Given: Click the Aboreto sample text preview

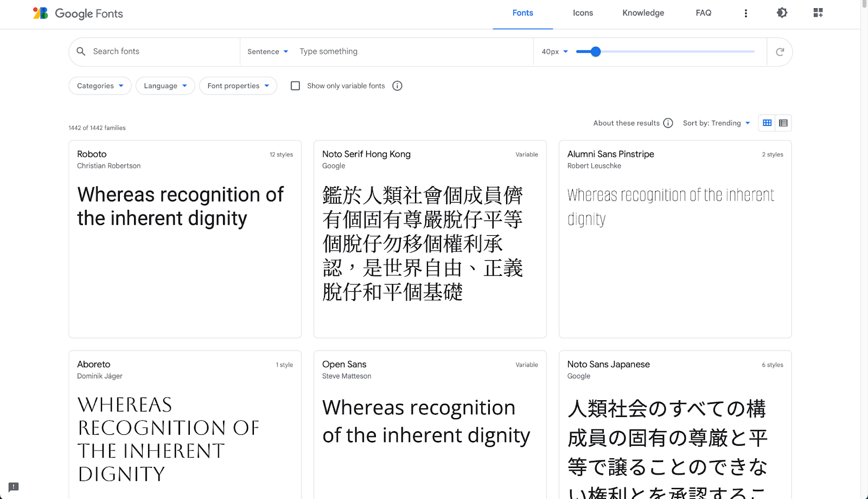Looking at the screenshot, I should pos(168,439).
